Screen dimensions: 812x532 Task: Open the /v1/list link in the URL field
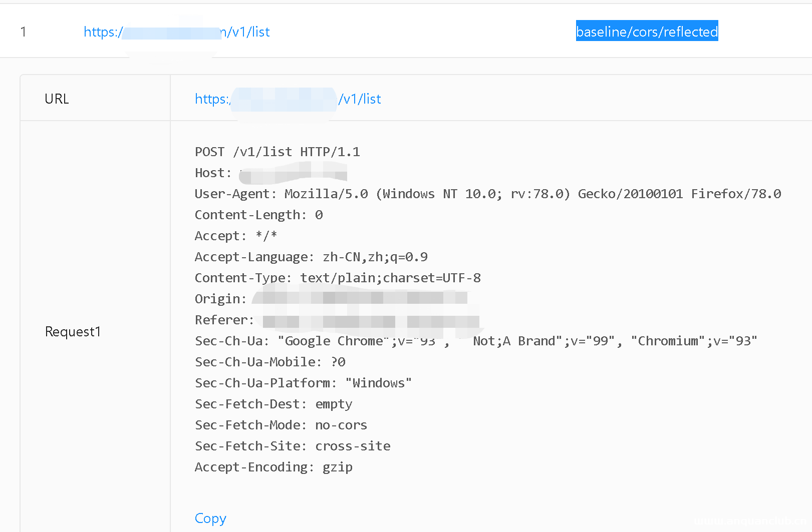tap(288, 99)
